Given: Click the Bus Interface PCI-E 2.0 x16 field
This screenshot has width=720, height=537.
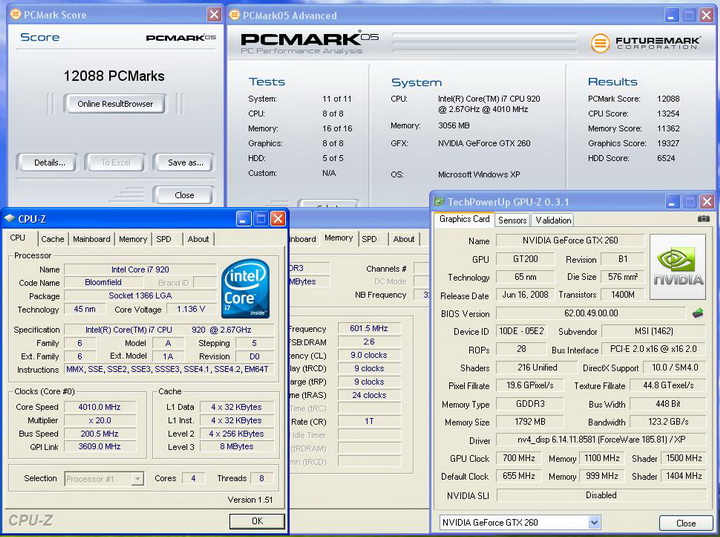Looking at the screenshot, I should [653, 349].
